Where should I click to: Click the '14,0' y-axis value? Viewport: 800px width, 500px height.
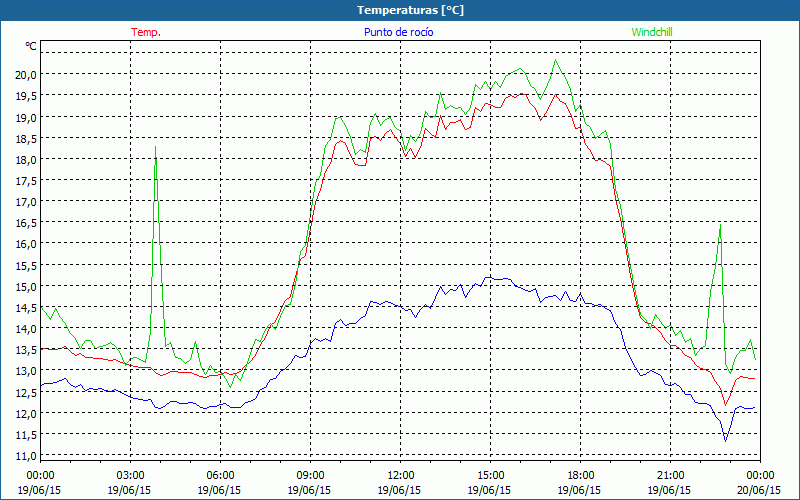[x=27, y=329]
